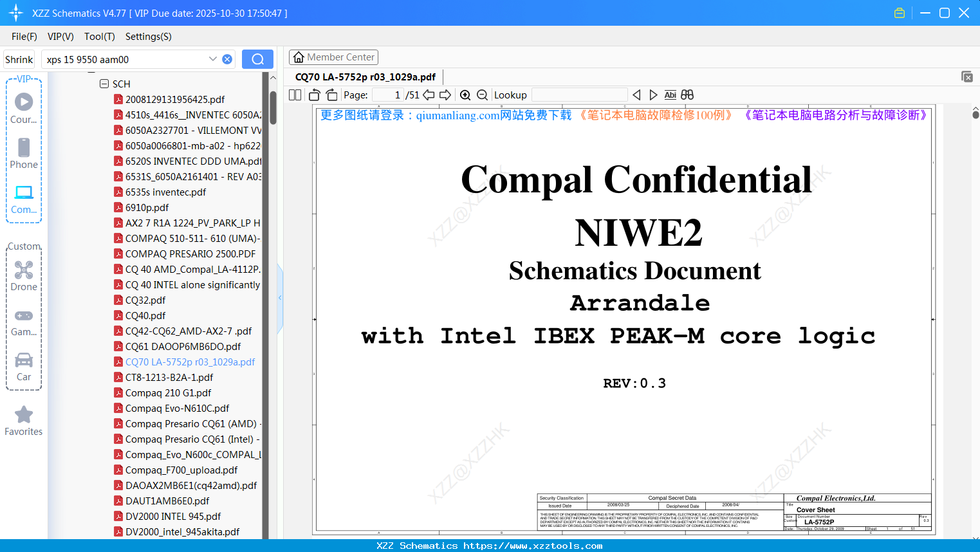Click the Shrink button
Image resolution: width=980 pixels, height=552 pixels.
pyautogui.click(x=19, y=59)
